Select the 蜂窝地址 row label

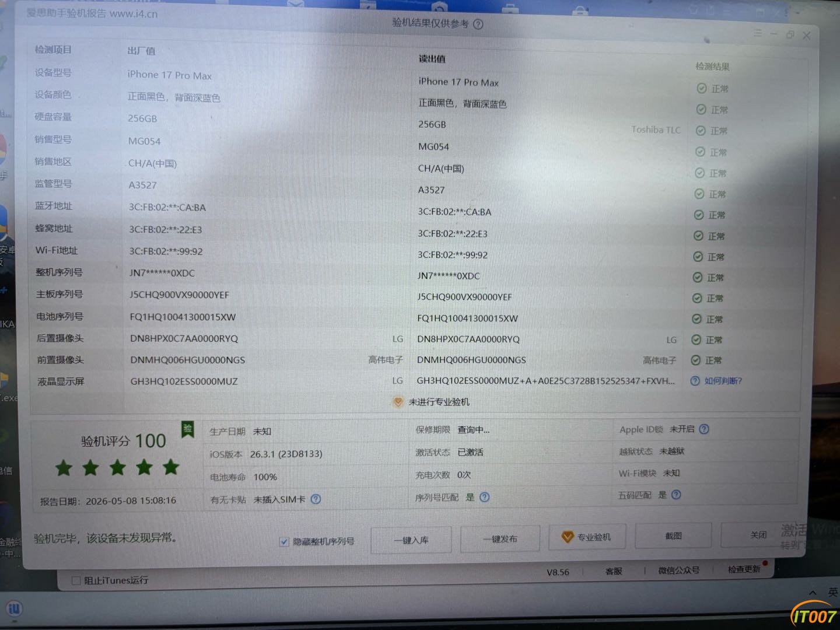tap(54, 228)
